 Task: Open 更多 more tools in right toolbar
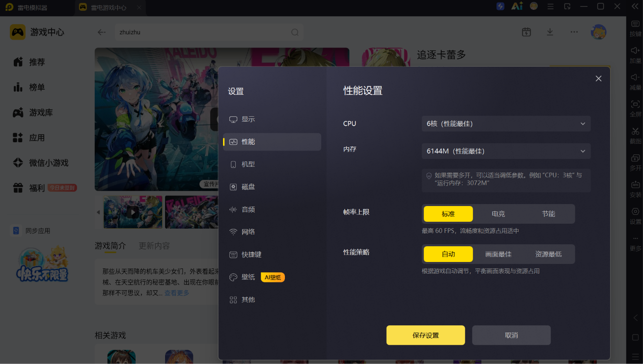(x=635, y=243)
